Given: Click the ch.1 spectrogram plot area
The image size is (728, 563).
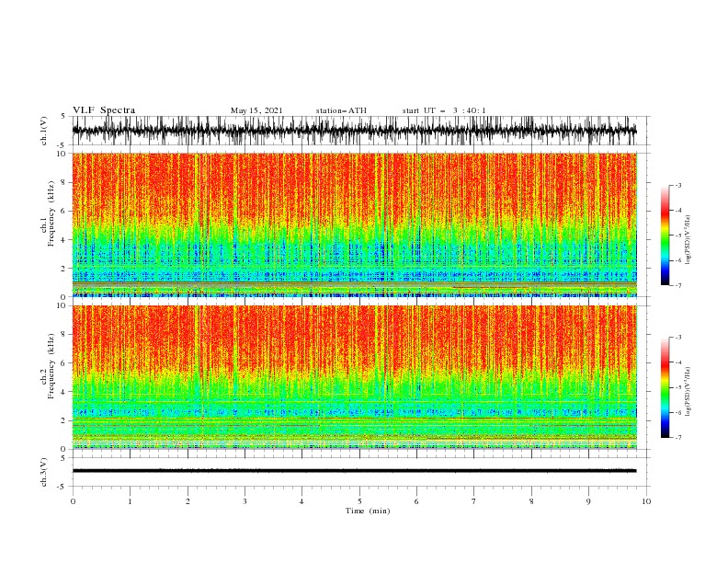Looking at the screenshot, I should point(355,224).
